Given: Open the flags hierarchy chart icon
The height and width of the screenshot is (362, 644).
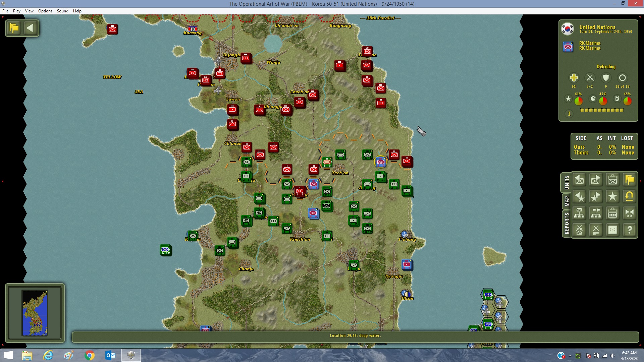Looking at the screenshot, I should 596,213.
